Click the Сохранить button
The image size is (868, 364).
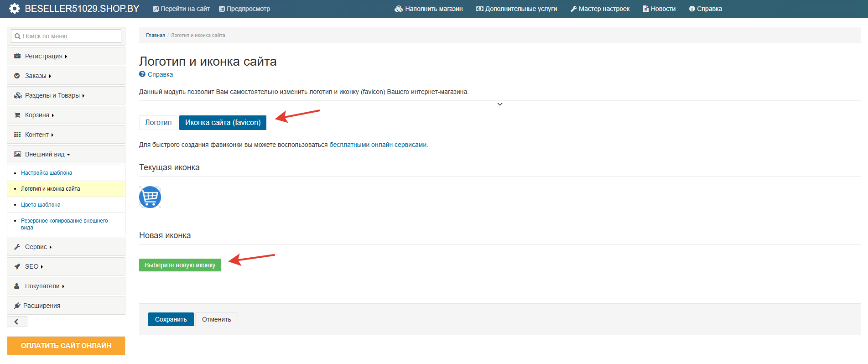[171, 319]
